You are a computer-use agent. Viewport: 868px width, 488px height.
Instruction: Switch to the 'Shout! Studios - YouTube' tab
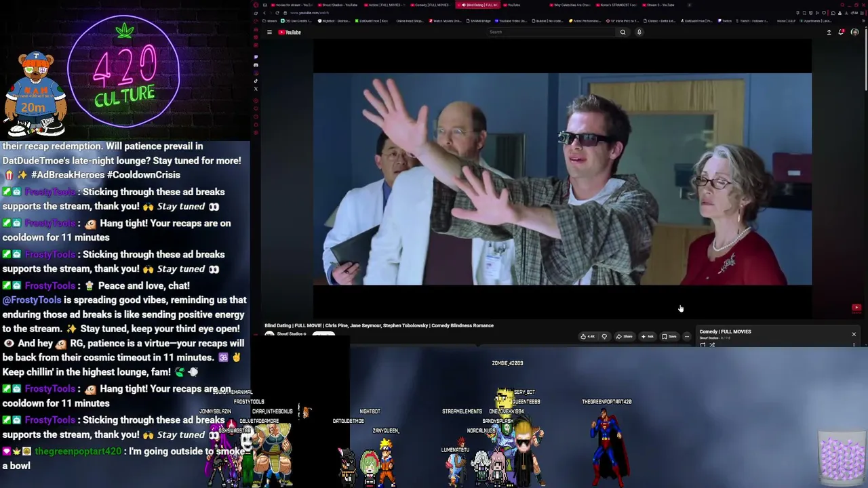point(338,5)
